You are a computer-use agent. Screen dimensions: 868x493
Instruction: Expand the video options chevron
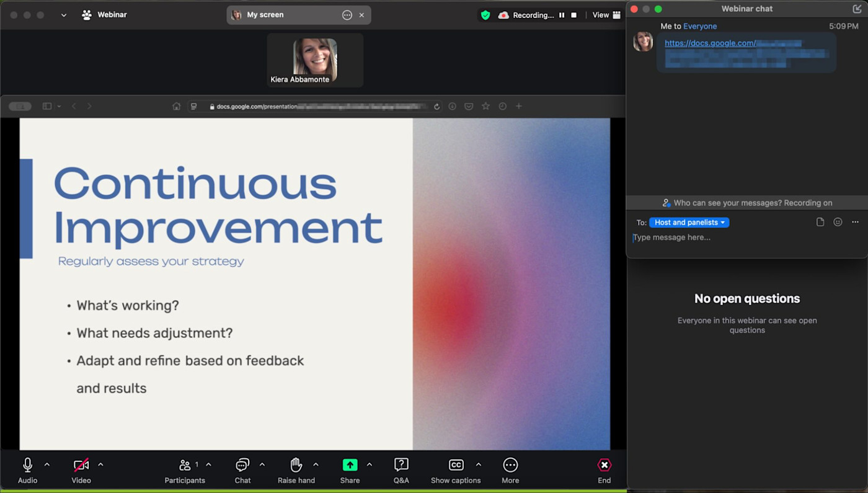[100, 464]
